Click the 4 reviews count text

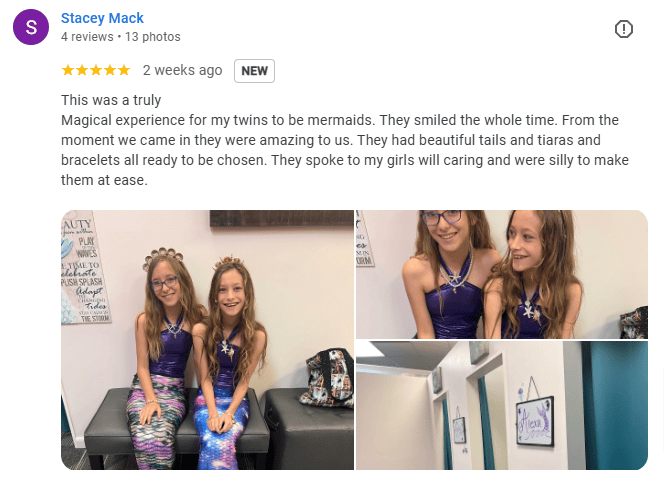87,37
